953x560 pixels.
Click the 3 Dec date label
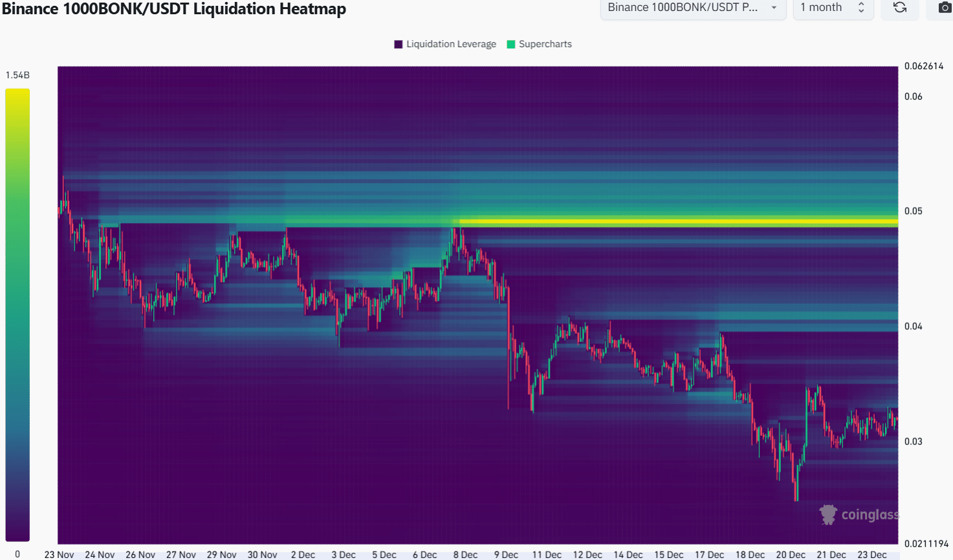(344, 555)
